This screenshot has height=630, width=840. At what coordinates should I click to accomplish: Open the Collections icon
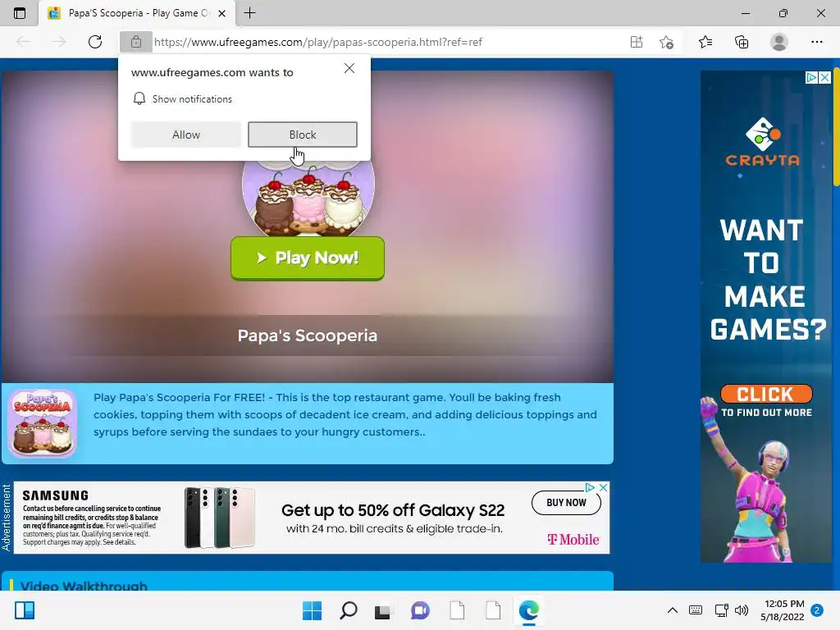(x=742, y=42)
